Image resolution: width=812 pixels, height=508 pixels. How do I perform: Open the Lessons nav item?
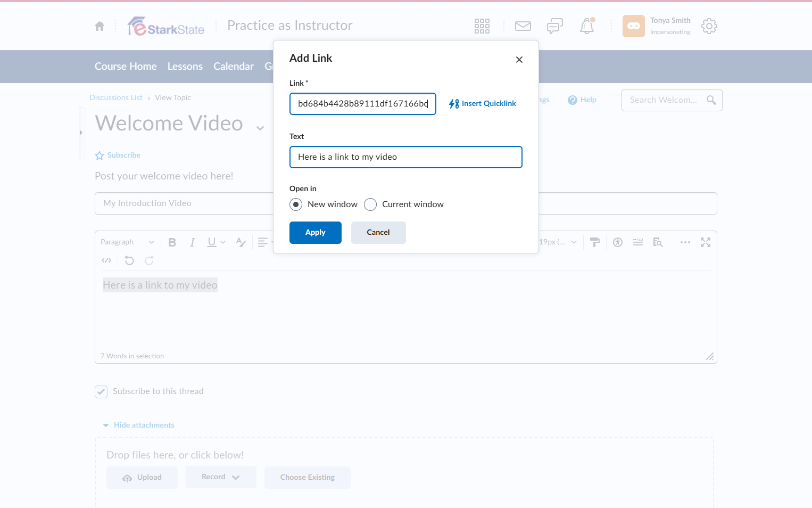tap(185, 67)
